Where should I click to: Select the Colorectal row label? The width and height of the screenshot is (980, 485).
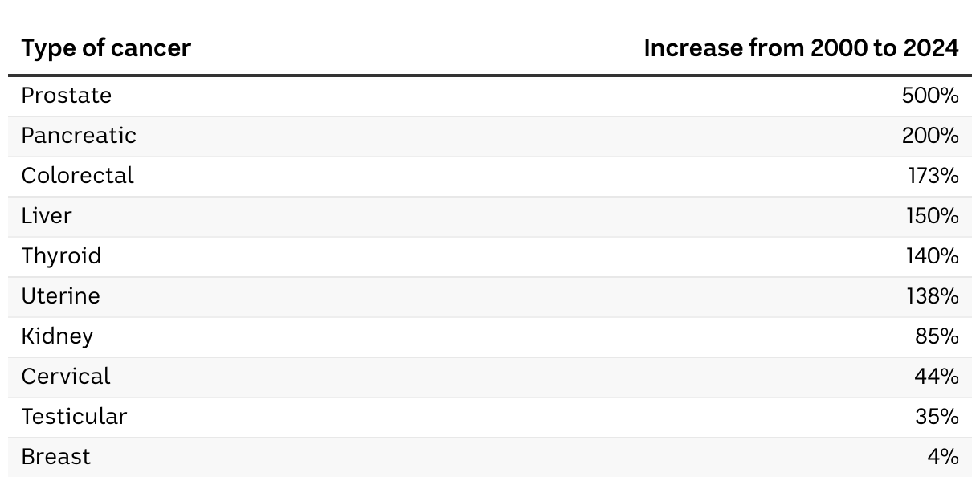(78, 176)
